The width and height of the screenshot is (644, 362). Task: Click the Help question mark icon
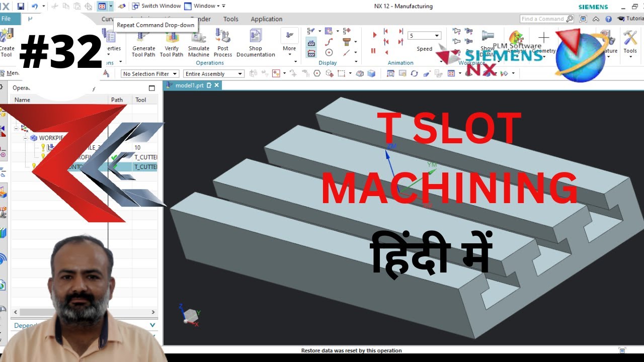608,19
